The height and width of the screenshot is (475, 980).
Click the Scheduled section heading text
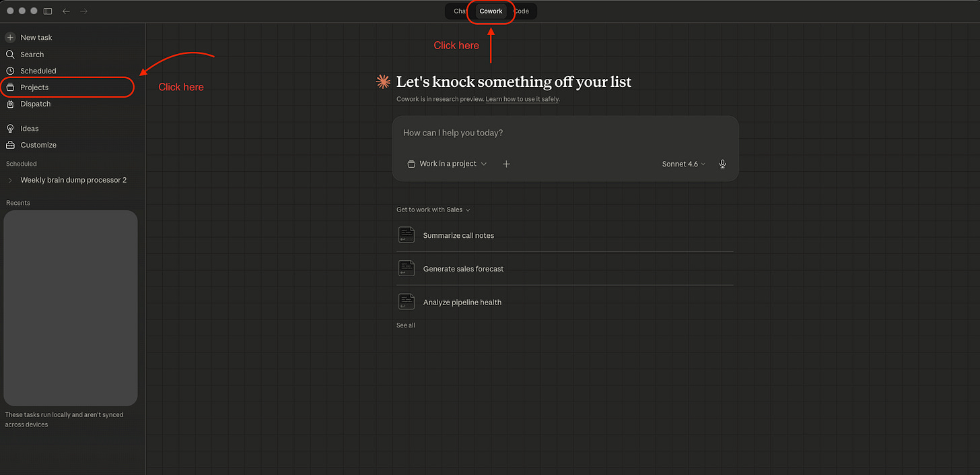click(x=22, y=164)
